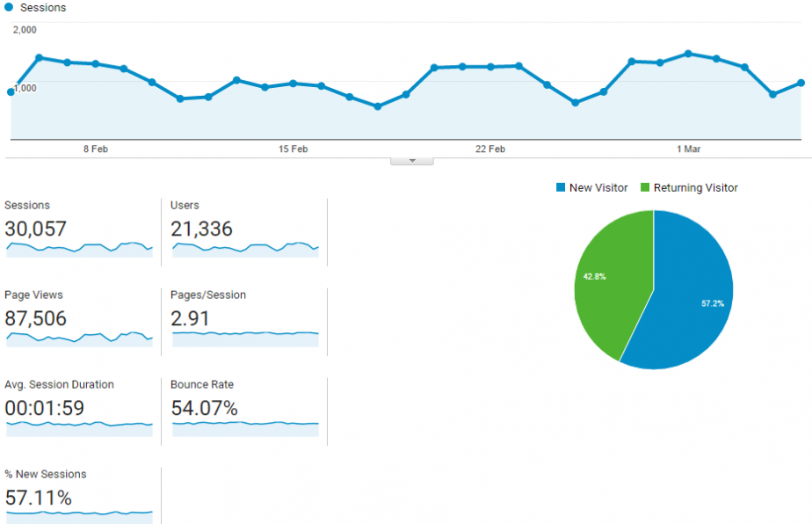This screenshot has width=812, height=524.
Task: Select the Sessions metric value 30,057
Action: click(35, 229)
